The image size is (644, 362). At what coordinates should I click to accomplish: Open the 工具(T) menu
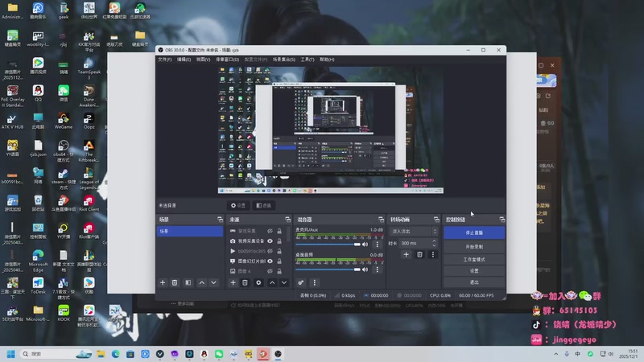307,60
